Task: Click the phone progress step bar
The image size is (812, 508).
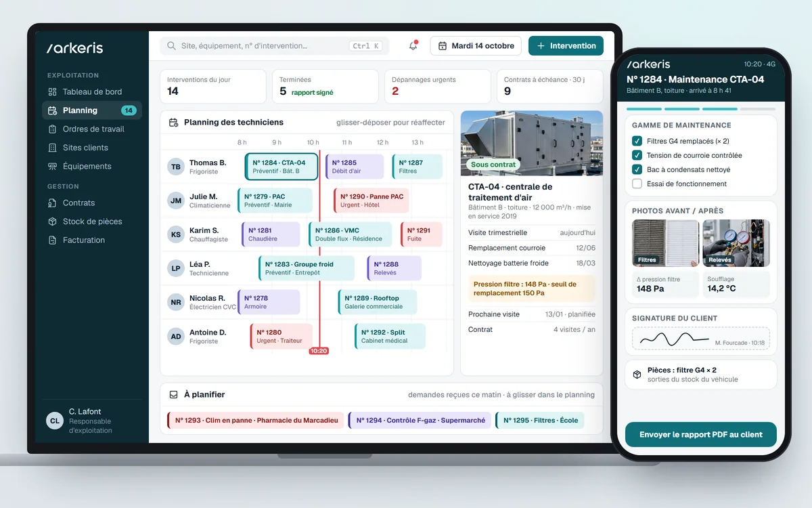Action: (x=701, y=109)
